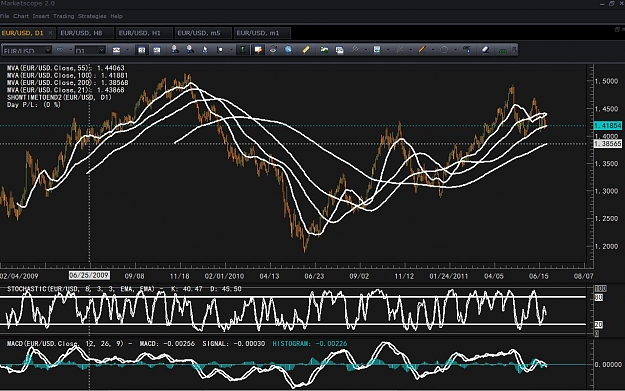This screenshot has height=391, width=625.
Task: Click the percent Fibonacci tool icon
Action: (467, 50)
